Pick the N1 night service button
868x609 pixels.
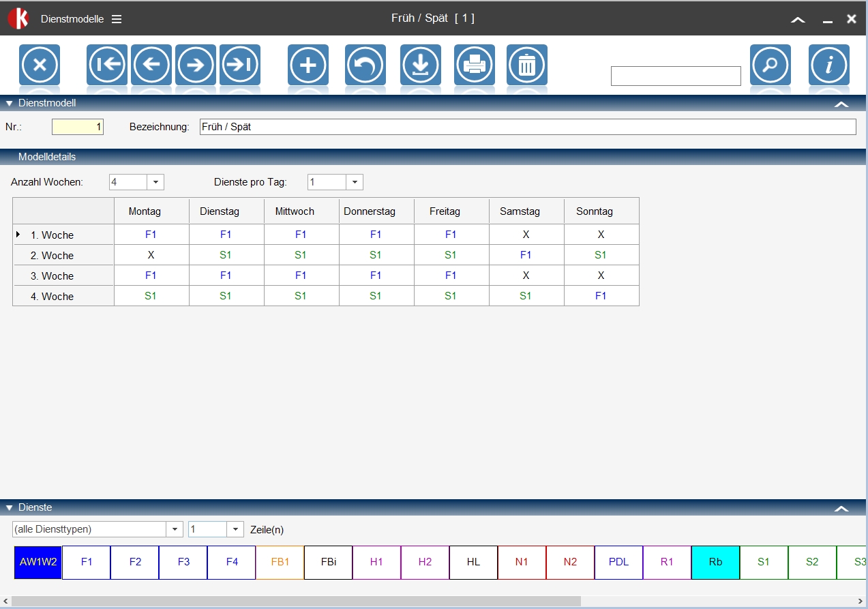coord(522,563)
